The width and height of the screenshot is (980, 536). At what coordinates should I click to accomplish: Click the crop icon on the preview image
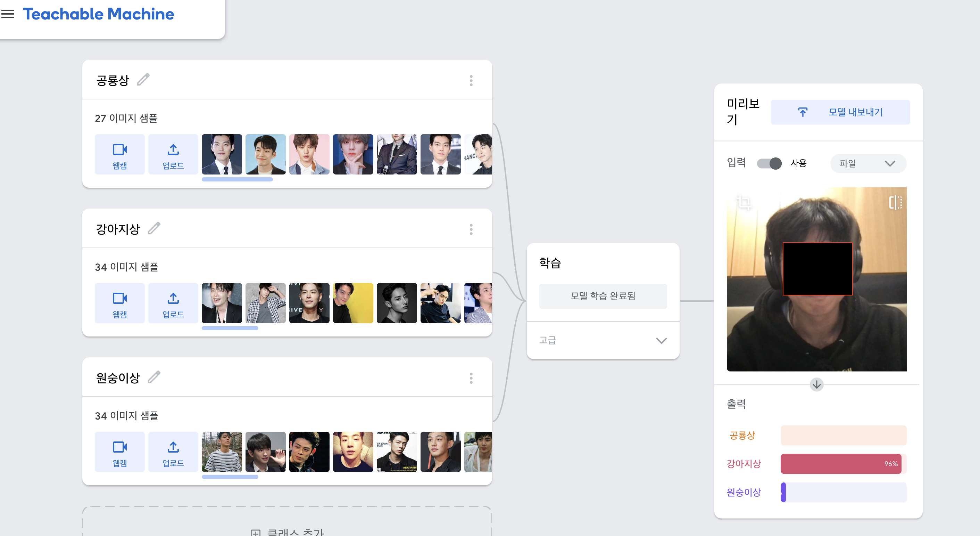(744, 202)
